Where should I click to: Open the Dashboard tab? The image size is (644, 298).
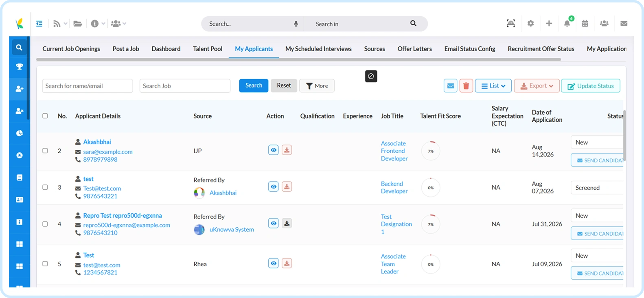(x=166, y=49)
